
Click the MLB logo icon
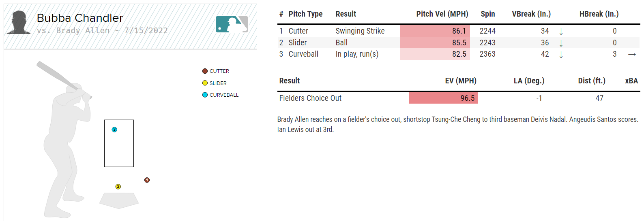click(232, 24)
